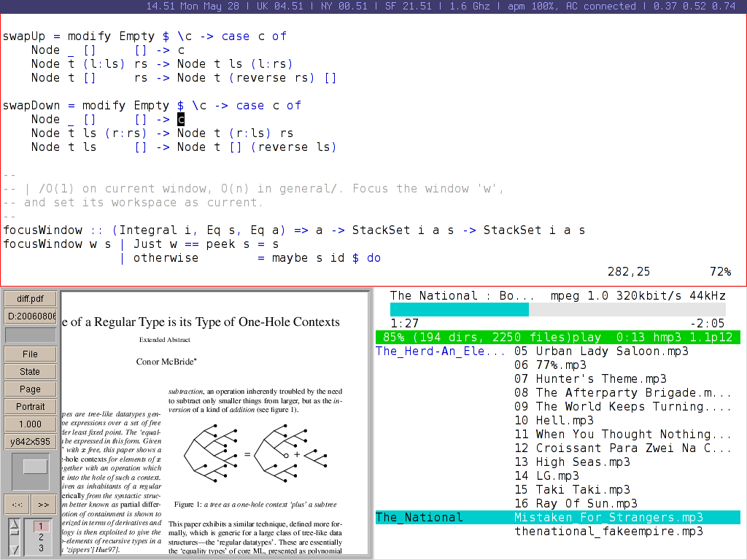The width and height of the screenshot is (747, 560).
Task: Open the y842x595 media size dropdown
Action: (30, 441)
